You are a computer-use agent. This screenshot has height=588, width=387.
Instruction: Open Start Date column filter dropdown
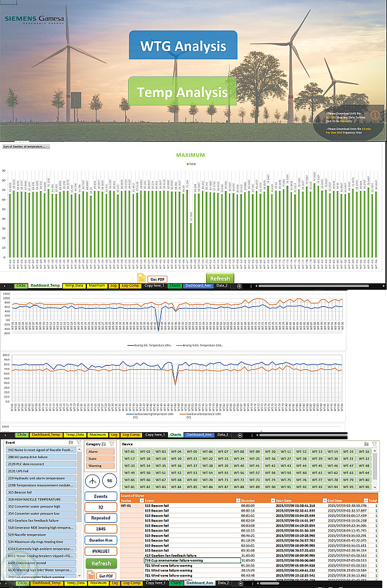point(325,500)
